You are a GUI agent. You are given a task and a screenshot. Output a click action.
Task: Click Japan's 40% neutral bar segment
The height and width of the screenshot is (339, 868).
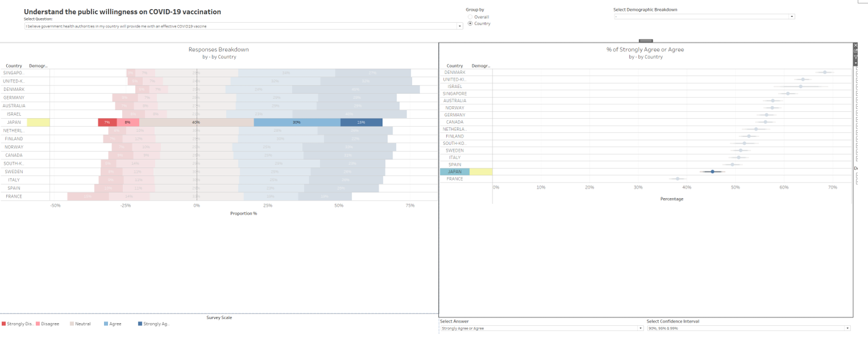pyautogui.click(x=196, y=123)
